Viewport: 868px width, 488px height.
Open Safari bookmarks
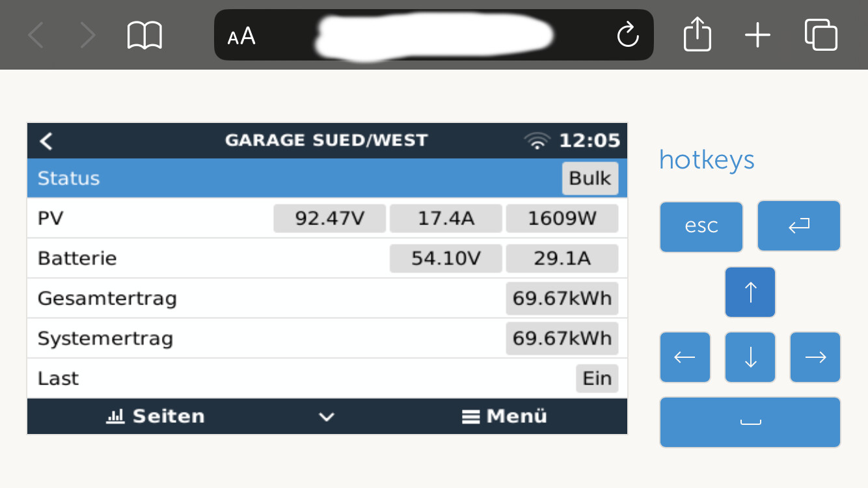click(x=144, y=35)
